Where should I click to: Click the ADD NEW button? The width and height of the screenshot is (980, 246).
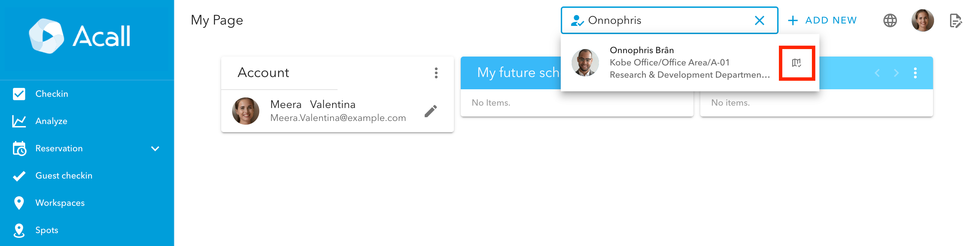point(822,20)
